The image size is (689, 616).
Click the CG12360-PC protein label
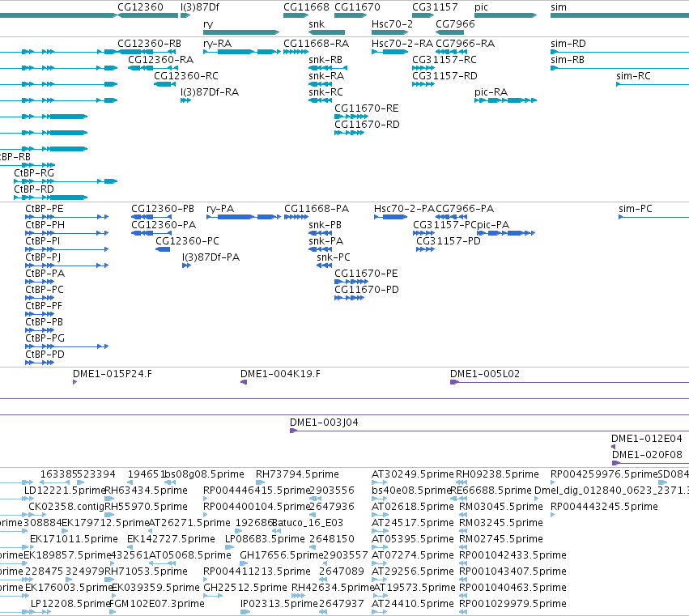point(187,241)
